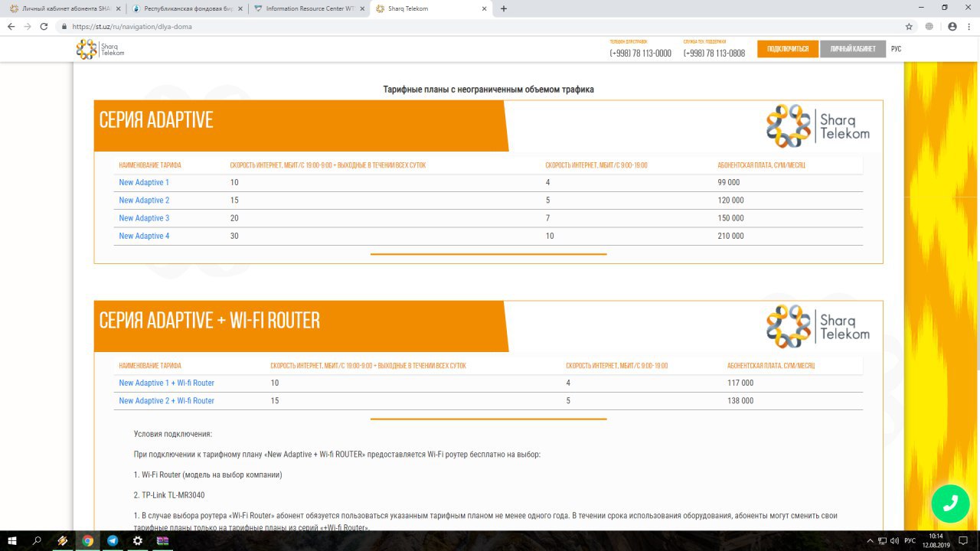Open the globe extension icon in toolbar

929,26
